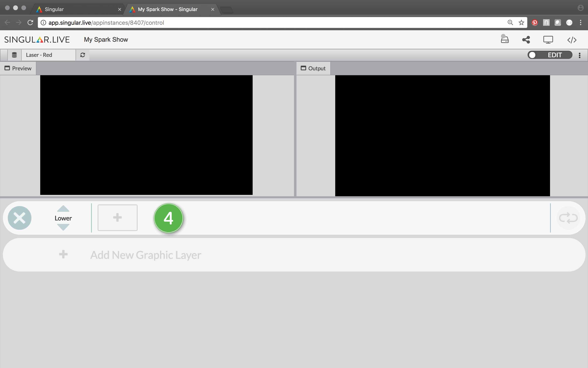Close the Singular browser tab
This screenshot has height=368, width=588.
coord(120,9)
